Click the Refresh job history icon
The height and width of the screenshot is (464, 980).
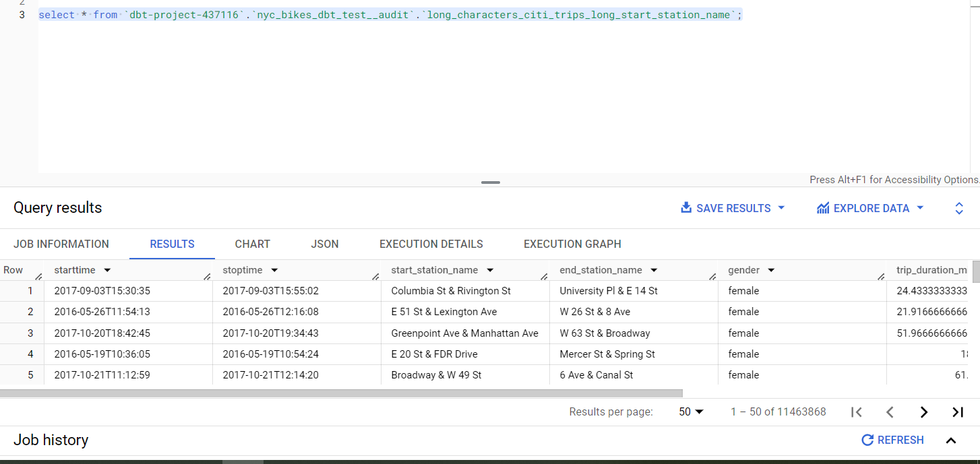(867, 440)
